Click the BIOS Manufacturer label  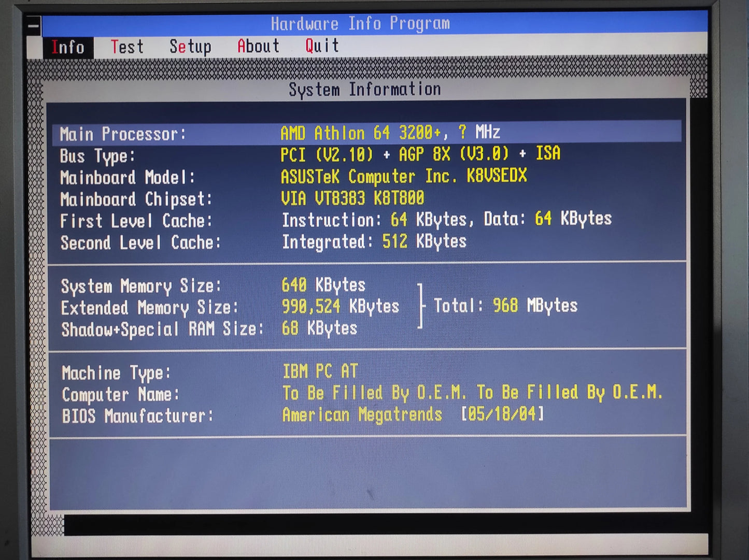[x=138, y=416]
